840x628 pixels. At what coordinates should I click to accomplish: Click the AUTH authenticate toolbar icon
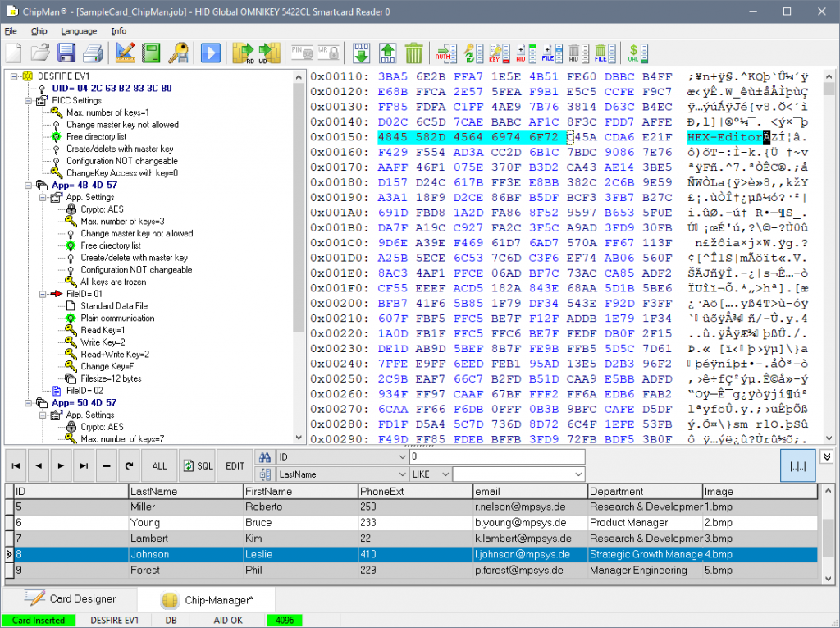[446, 53]
